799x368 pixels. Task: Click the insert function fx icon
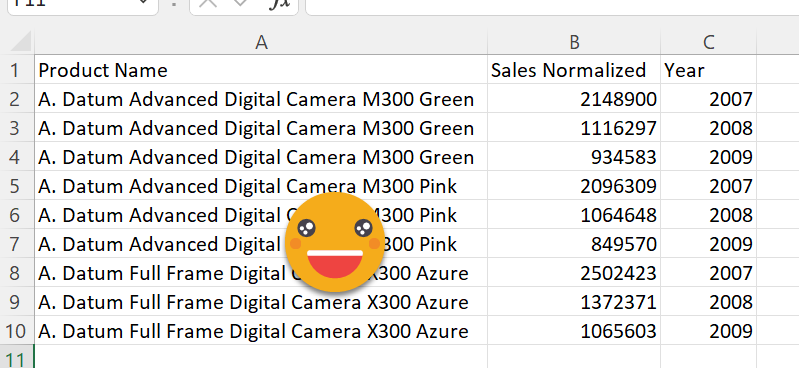coord(279,4)
